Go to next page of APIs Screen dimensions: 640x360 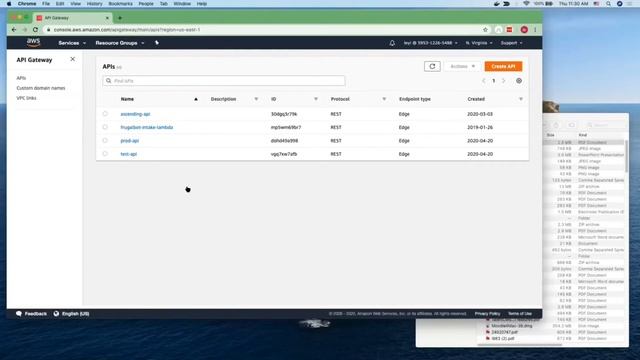click(x=504, y=81)
